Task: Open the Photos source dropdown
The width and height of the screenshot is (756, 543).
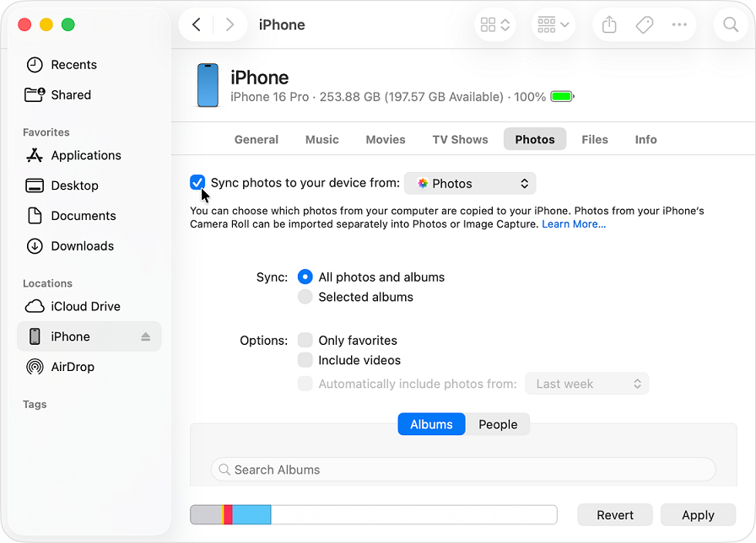Action: pyautogui.click(x=470, y=183)
